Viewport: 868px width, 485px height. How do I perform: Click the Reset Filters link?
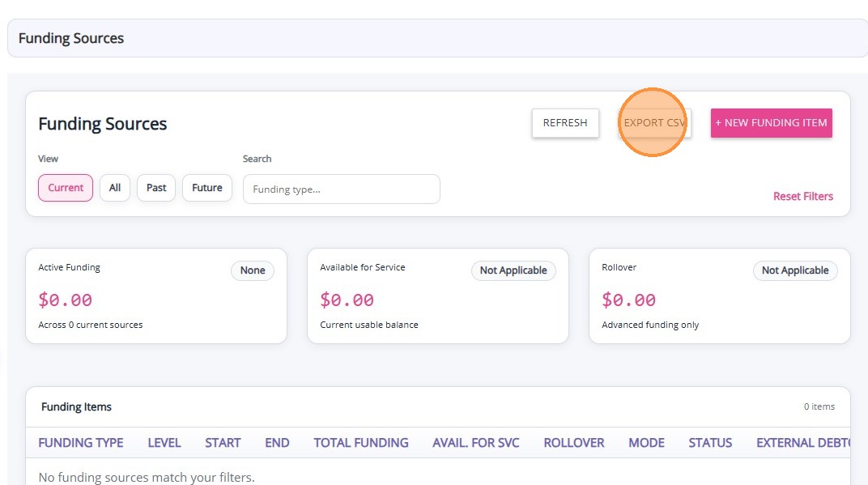click(x=802, y=197)
